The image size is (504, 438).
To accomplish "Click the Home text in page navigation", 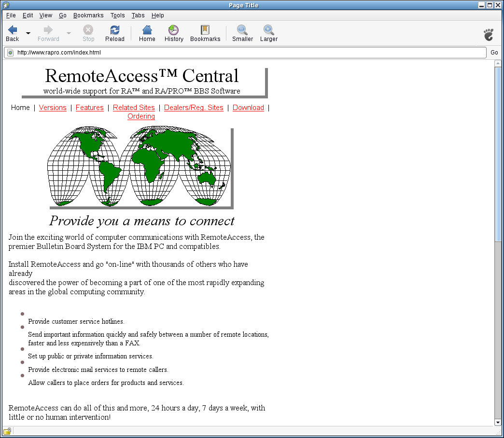I will tap(20, 108).
